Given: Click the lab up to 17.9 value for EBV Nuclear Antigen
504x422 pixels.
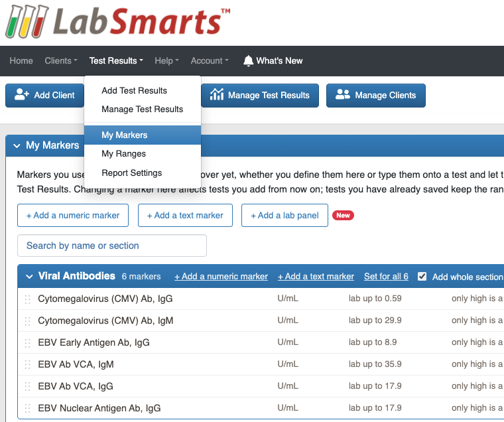Looking at the screenshot, I should (375, 408).
